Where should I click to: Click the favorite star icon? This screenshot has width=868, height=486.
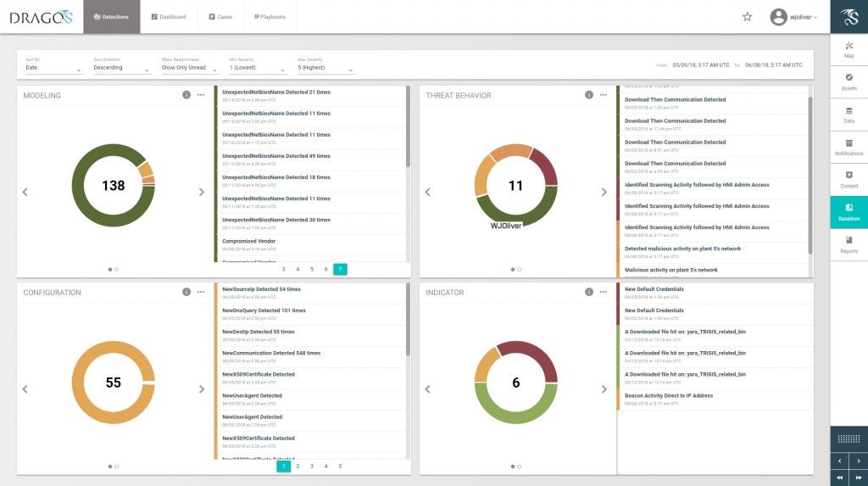tap(748, 17)
